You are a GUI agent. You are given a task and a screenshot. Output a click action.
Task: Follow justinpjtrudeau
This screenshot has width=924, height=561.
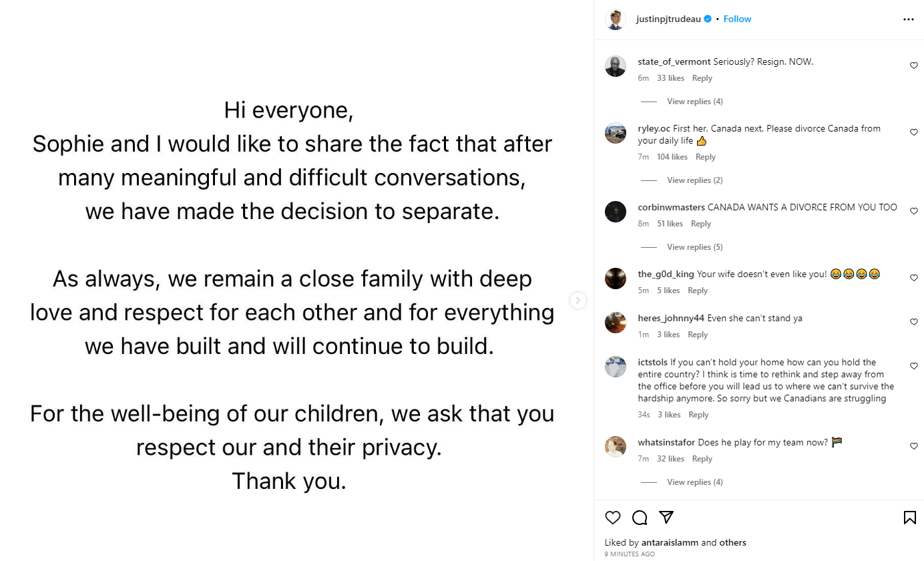(737, 19)
